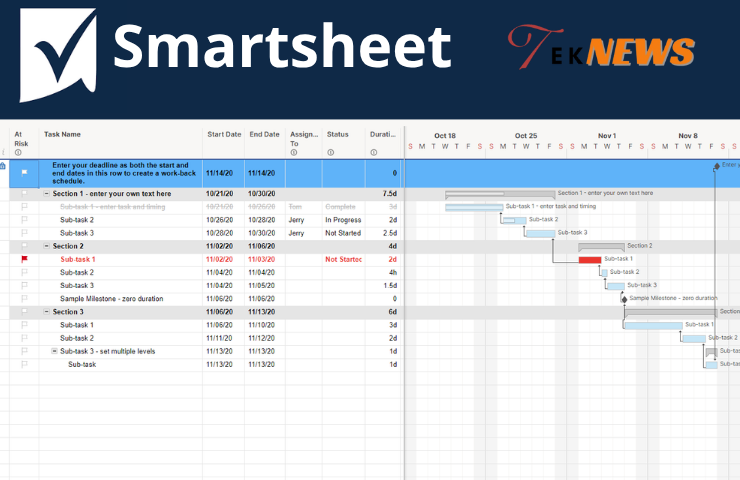Click the red "11/03/20" end date cell
The image size is (740, 480).
tap(265, 259)
